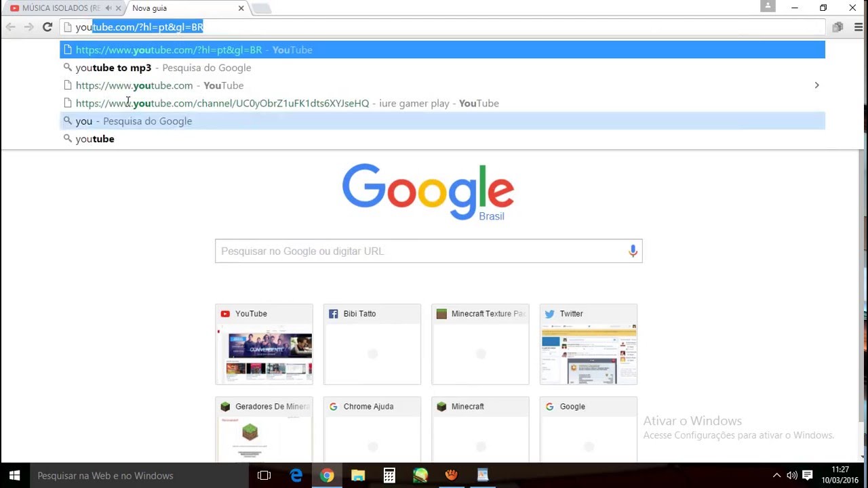Select 'you - Pesquisa do Google' suggestion
The width and height of the screenshot is (868, 488).
[x=442, y=121]
